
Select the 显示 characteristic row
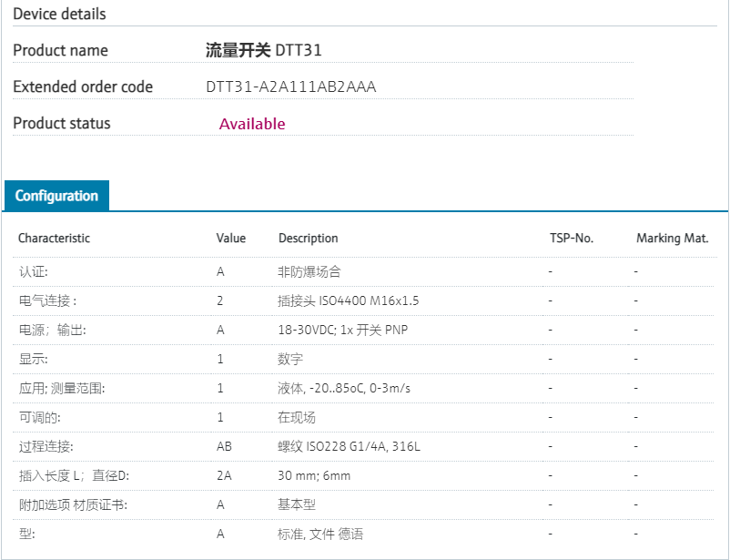point(33,359)
